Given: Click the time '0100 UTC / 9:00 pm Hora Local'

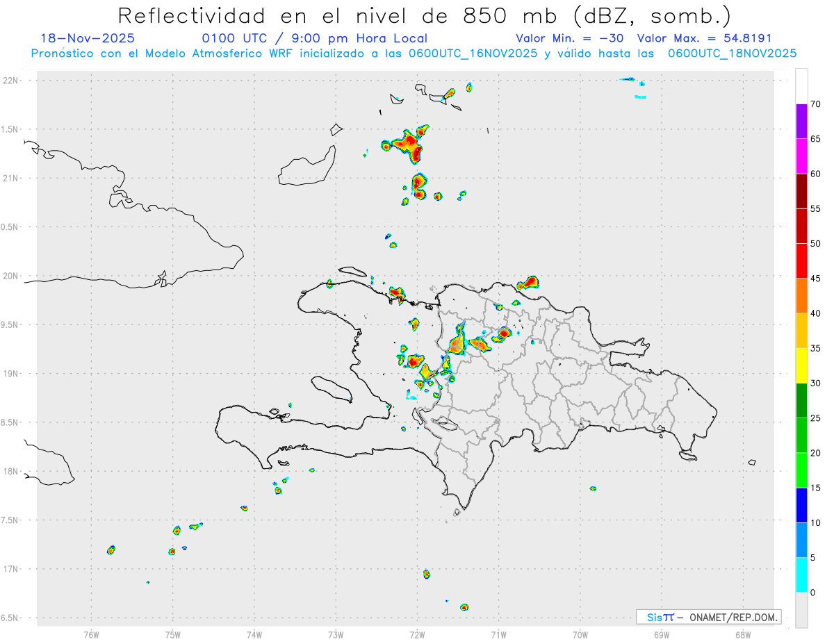Looking at the screenshot, I should 314,39.
